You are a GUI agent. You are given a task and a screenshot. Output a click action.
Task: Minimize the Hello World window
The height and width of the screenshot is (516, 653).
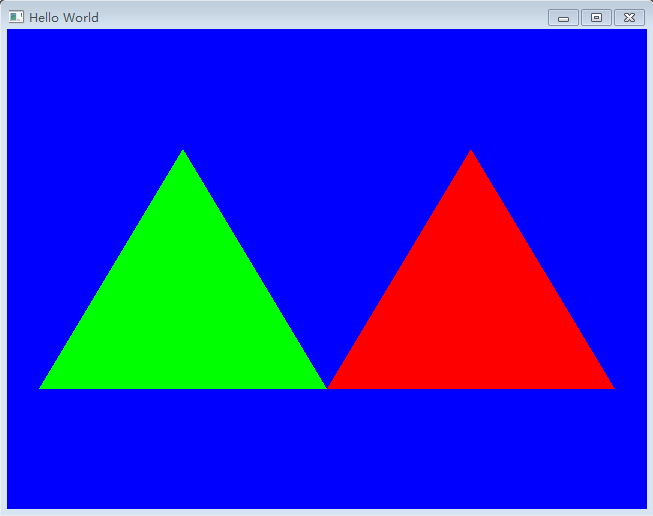pos(563,17)
